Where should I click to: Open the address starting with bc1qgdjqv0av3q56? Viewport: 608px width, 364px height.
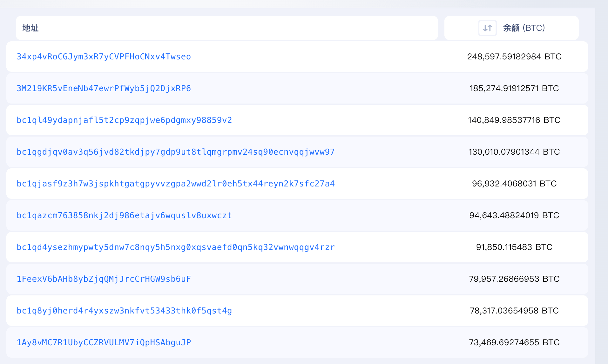(176, 152)
